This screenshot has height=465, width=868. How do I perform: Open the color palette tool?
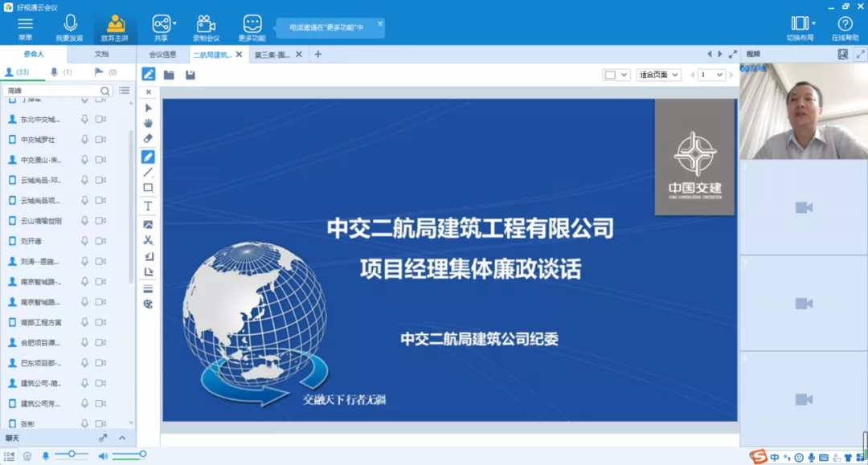point(148,304)
